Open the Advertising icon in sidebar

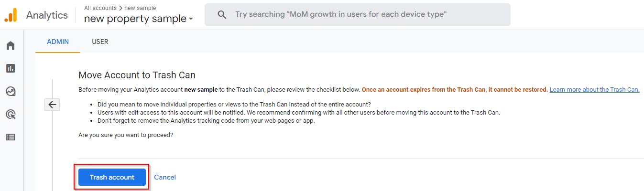(11, 114)
